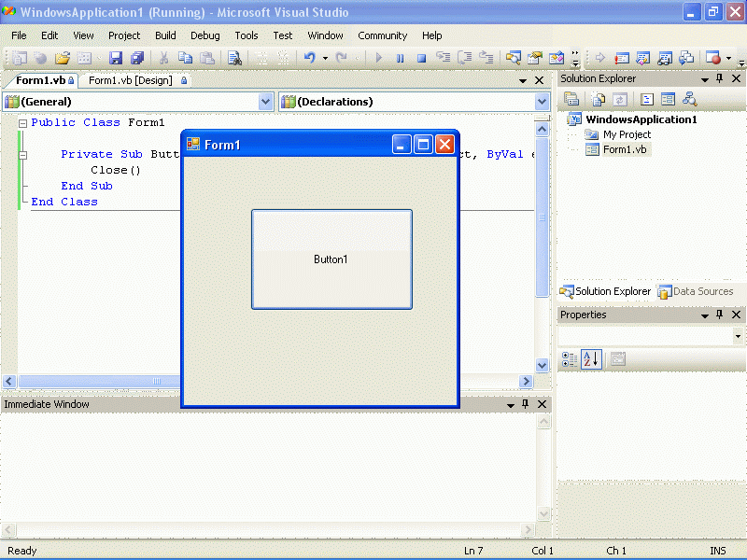Click the Step Over debug icon
Image resolution: width=747 pixels, height=560 pixels.
point(465,58)
